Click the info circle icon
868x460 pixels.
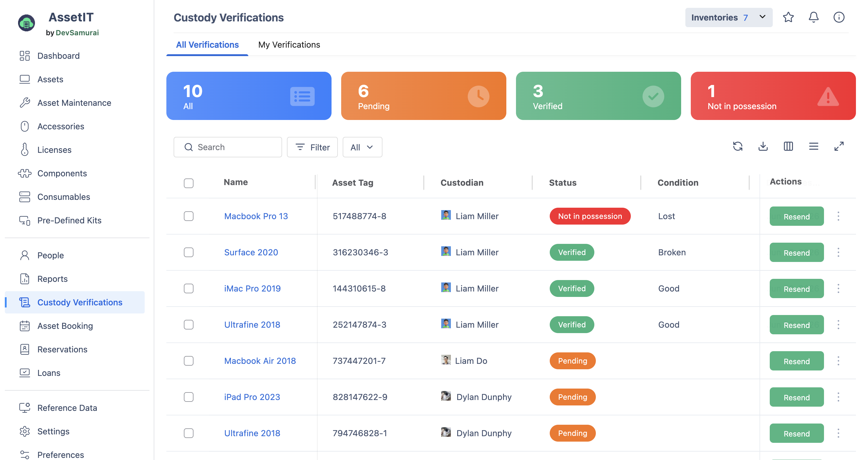(839, 17)
